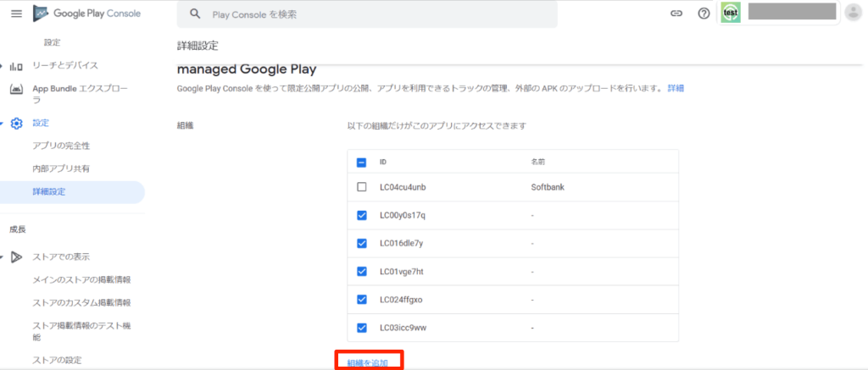The image size is (868, 370).
Task: Open ストアのカスタム掲載情報 in sidebar
Action: coord(81,302)
